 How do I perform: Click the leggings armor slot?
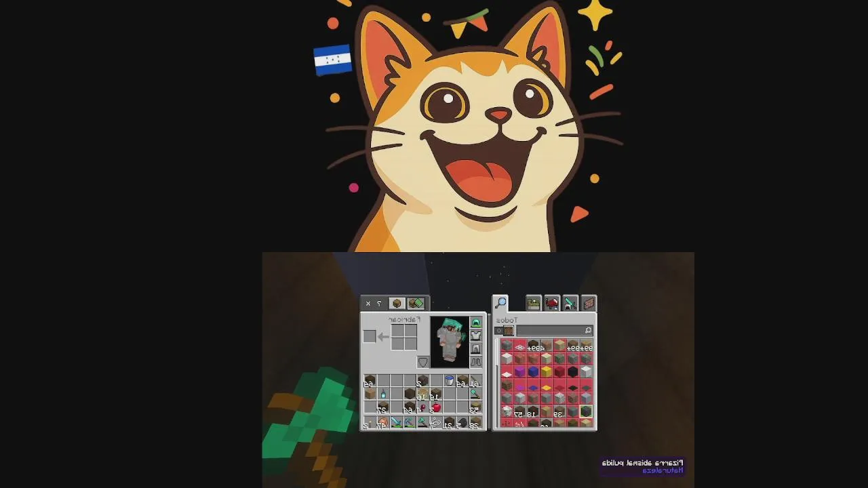[x=476, y=349]
